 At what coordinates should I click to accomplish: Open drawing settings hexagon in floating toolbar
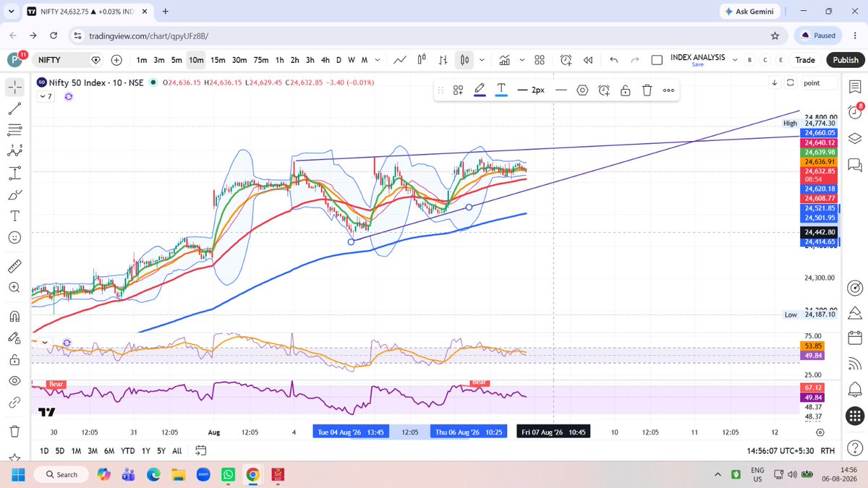[582, 90]
